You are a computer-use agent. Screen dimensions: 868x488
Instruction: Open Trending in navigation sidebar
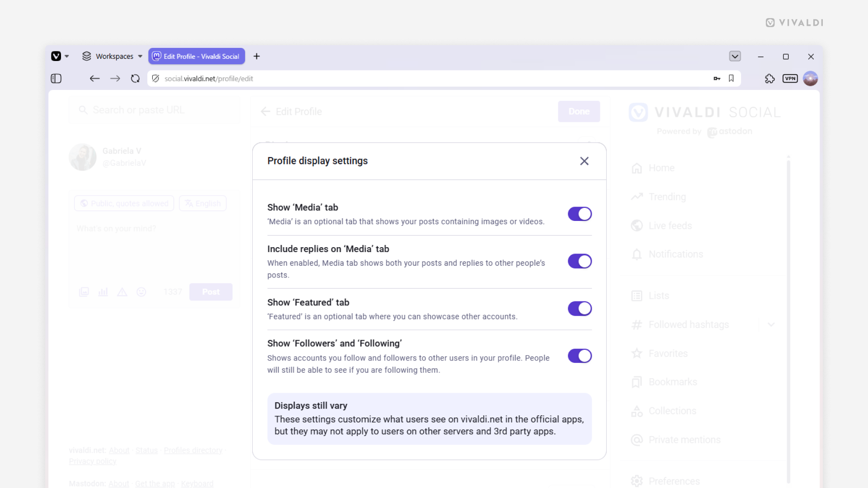pyautogui.click(x=659, y=197)
